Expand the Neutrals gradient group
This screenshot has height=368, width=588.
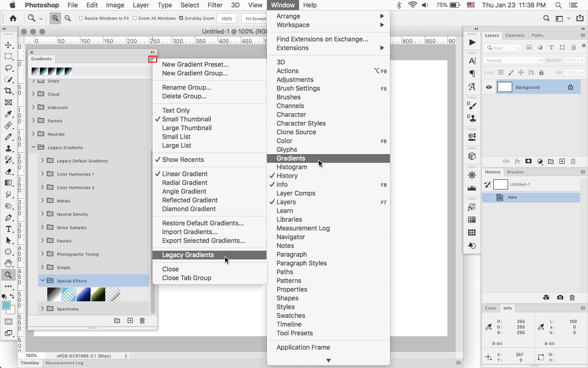[x=34, y=134]
